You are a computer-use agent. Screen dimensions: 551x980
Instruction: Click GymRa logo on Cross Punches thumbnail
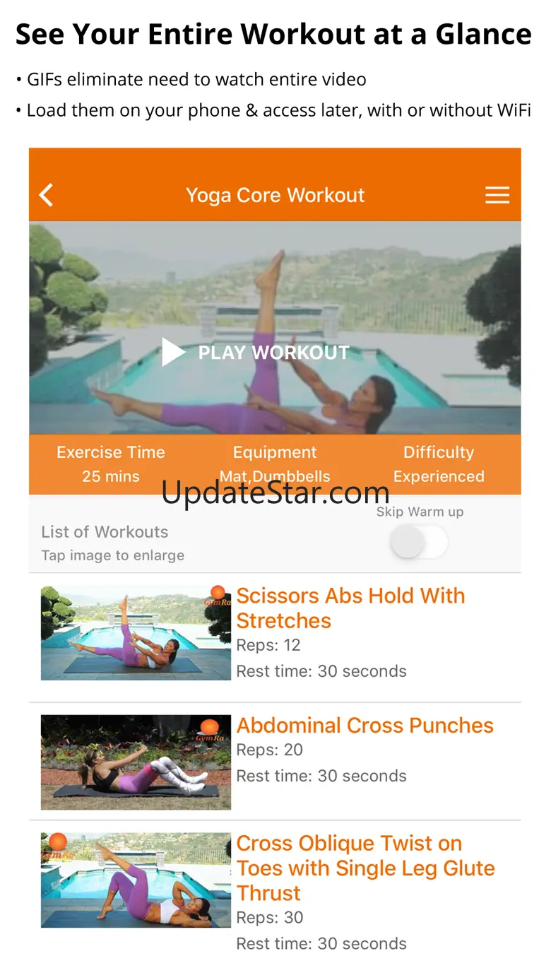[x=210, y=730]
